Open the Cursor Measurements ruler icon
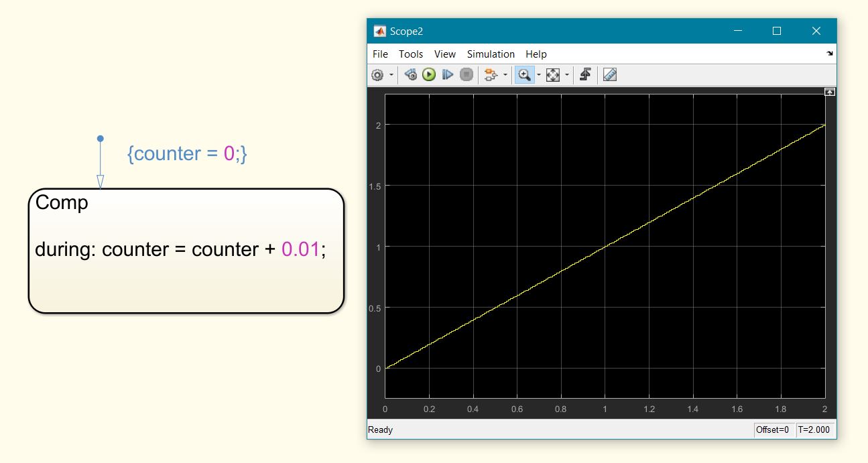 pos(609,75)
